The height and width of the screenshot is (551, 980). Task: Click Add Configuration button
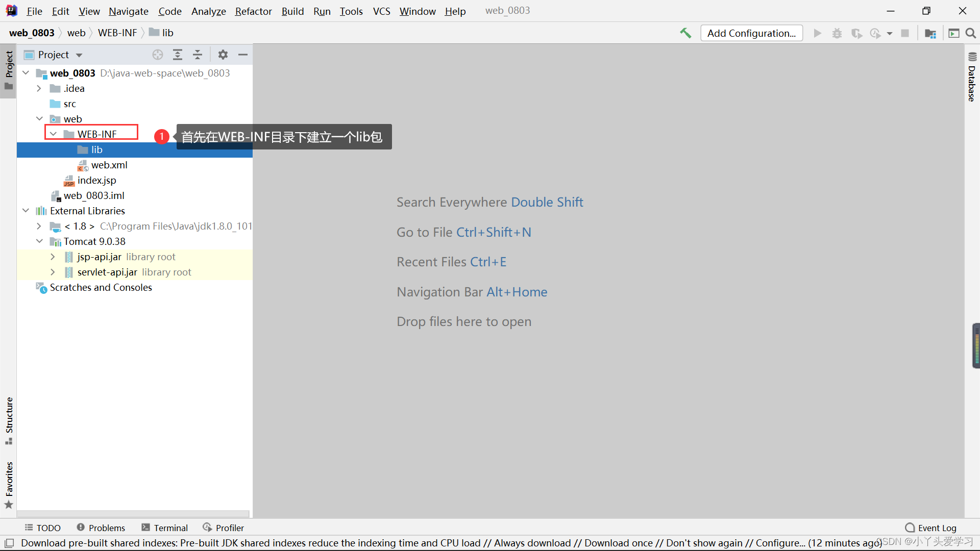point(751,33)
